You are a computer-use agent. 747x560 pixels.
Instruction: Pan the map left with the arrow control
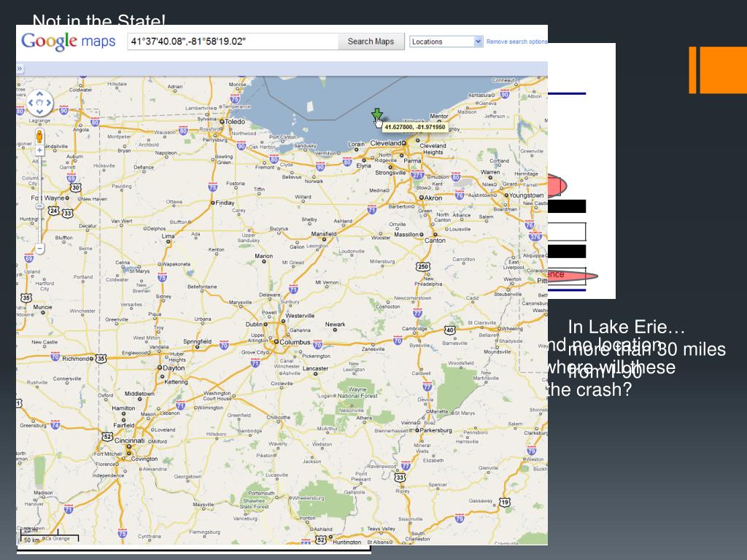(31, 103)
